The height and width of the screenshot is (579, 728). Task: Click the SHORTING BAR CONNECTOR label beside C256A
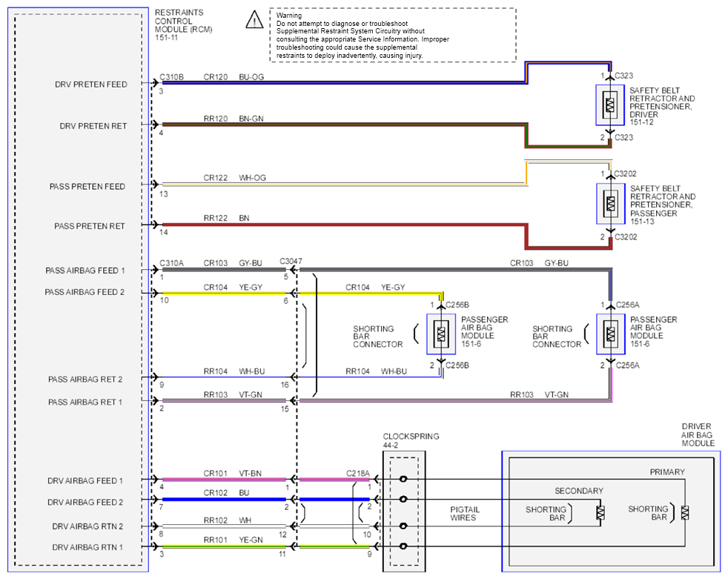coord(557,337)
